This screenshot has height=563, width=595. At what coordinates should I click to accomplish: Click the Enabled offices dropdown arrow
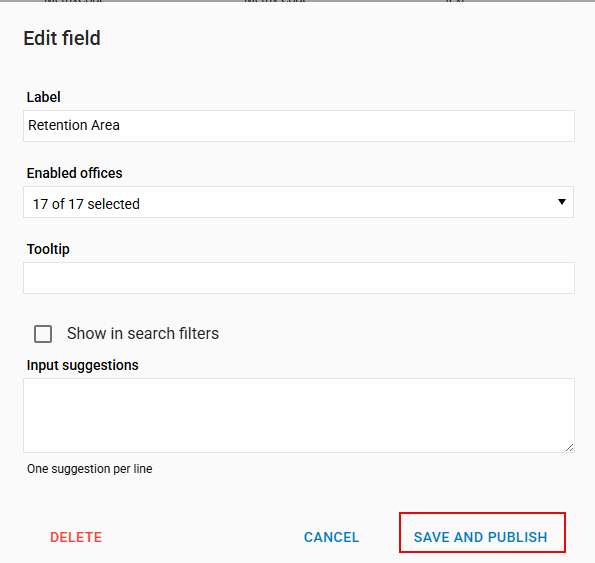562,202
